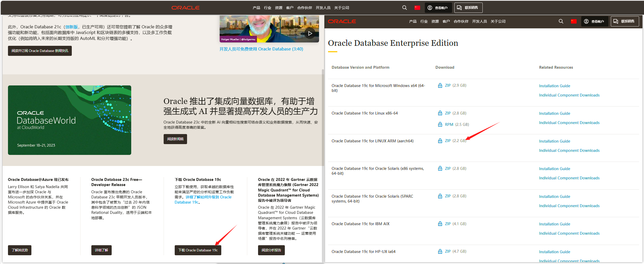Open 行业 menu in right window
Screen dimensions: 644x264
(424, 21)
